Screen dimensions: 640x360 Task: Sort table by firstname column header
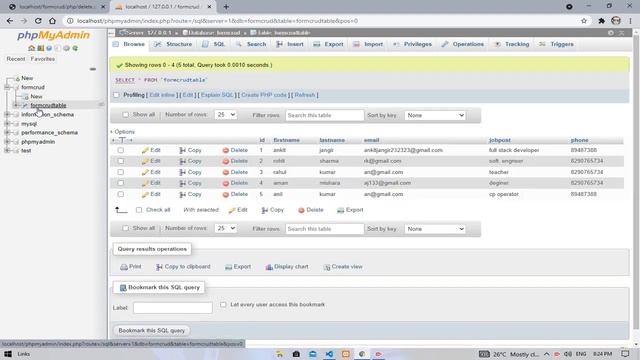[x=287, y=140]
